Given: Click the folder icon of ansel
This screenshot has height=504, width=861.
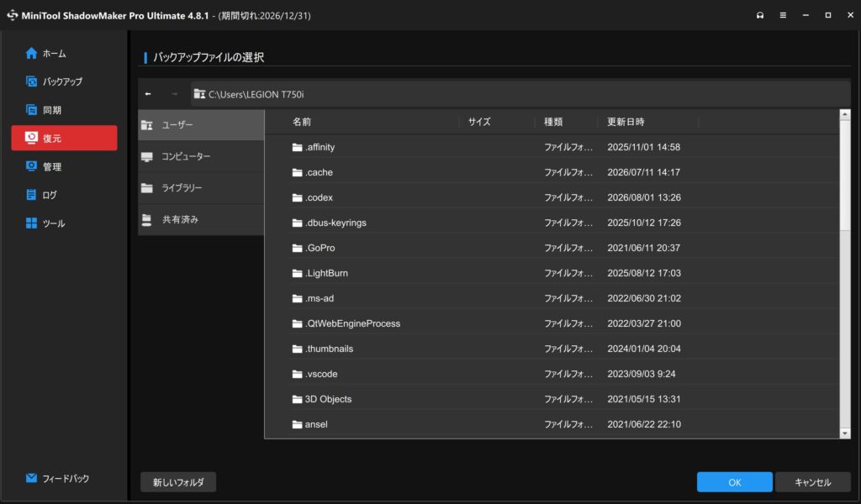Looking at the screenshot, I should click(x=297, y=424).
